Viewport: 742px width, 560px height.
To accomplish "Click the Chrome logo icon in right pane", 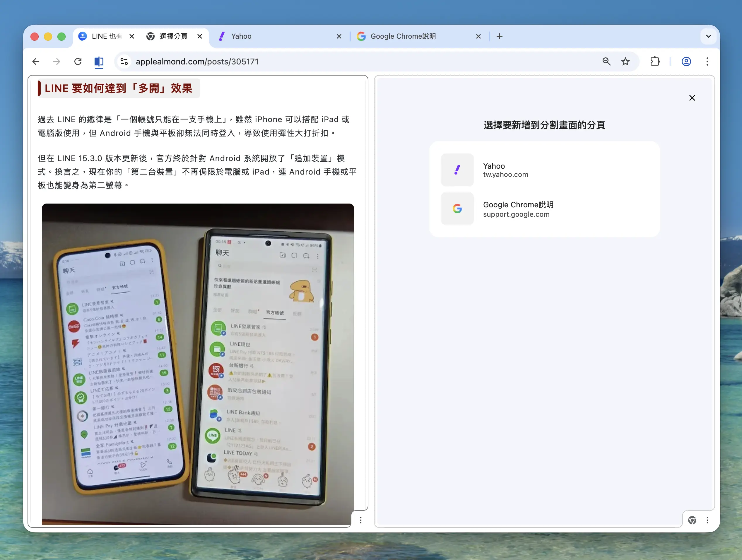I will click(x=692, y=520).
